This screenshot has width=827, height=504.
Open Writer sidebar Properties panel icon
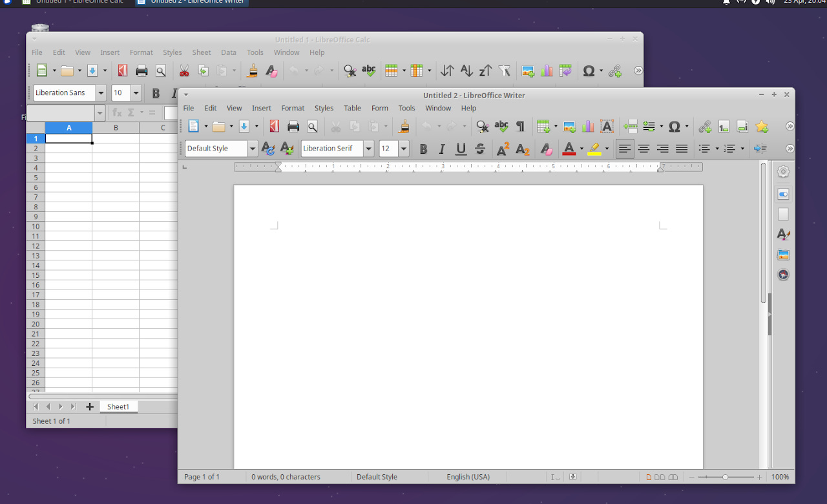tap(783, 194)
